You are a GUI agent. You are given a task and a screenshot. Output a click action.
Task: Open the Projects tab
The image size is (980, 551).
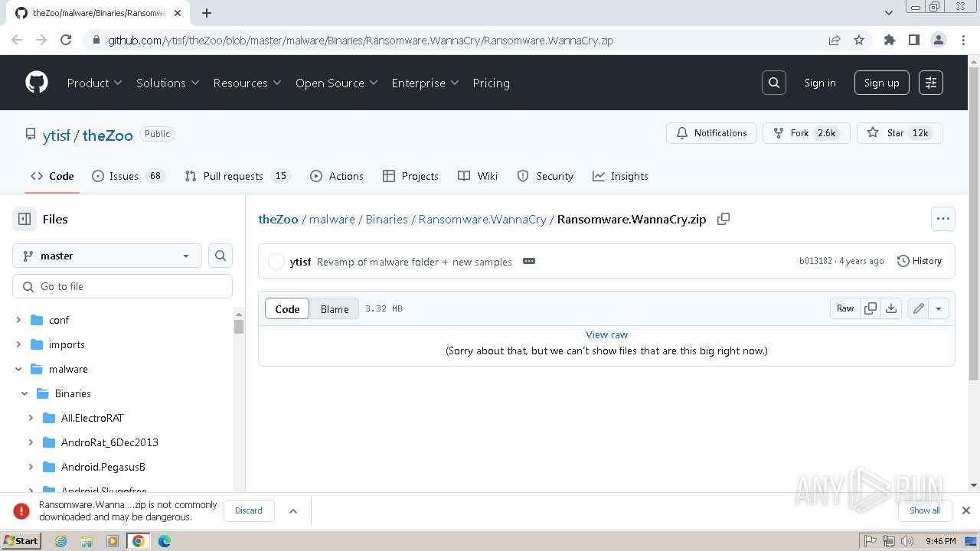[x=410, y=176]
